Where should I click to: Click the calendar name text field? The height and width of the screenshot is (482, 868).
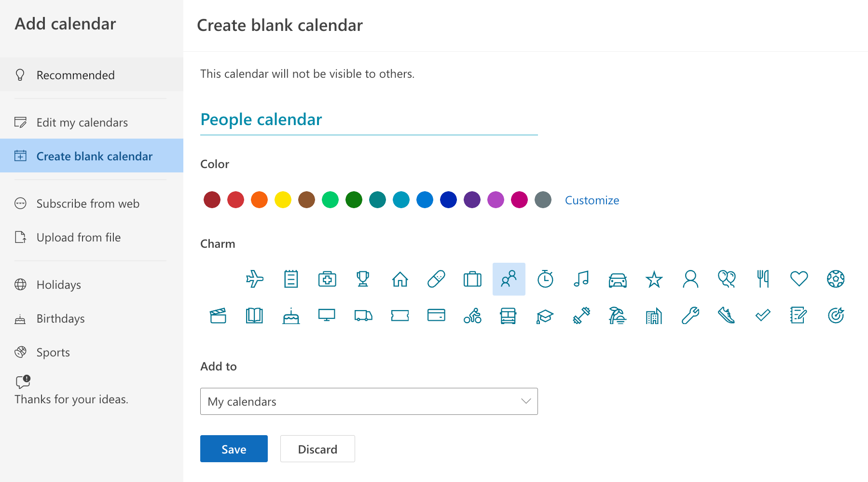point(369,120)
